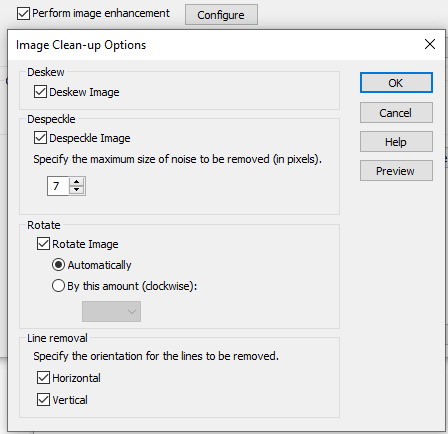Open Help for clean-up options
Viewport: 448px width, 434px height.
click(x=396, y=142)
